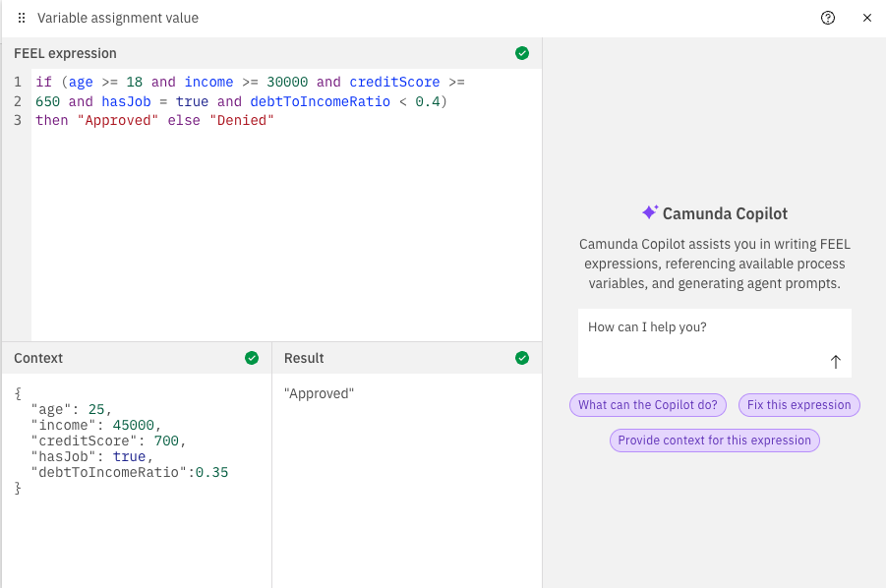Click the FEEL expression green check icon
Image resolution: width=886 pixels, height=588 pixels.
[x=522, y=53]
